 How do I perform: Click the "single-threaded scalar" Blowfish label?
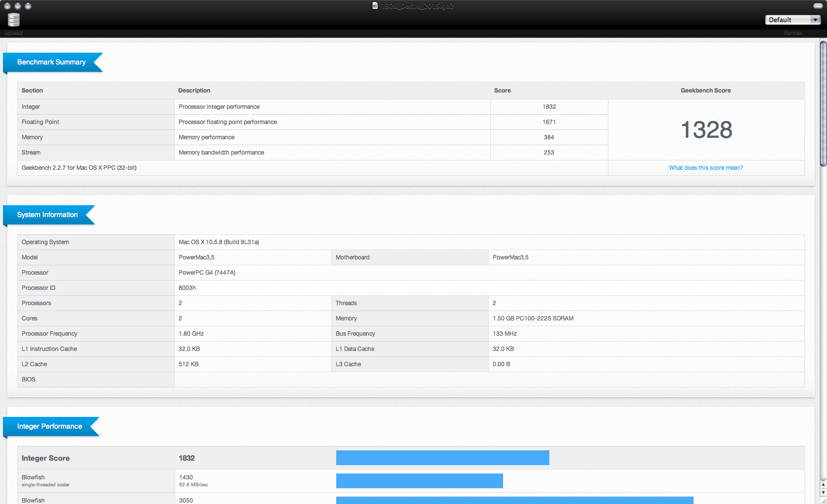pos(46,485)
